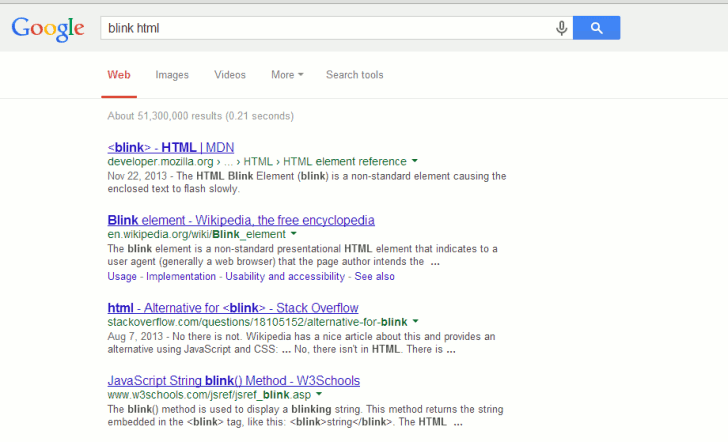The width and height of the screenshot is (728, 442).
Task: Switch to the Videos tab
Action: click(230, 75)
